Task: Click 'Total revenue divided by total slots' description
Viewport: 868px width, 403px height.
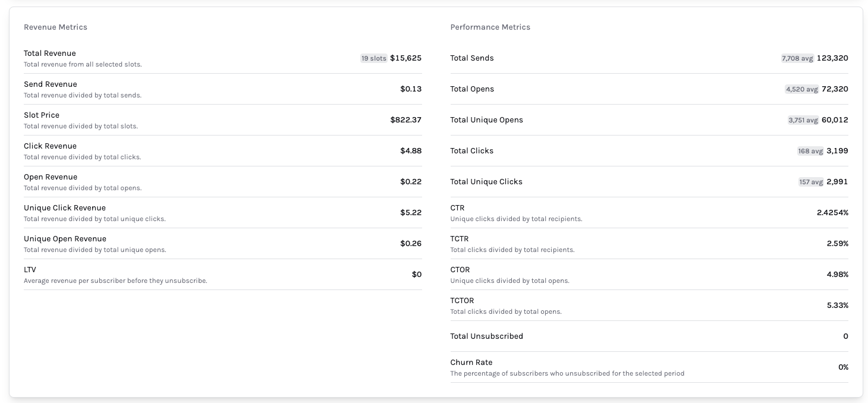Action: (x=81, y=126)
